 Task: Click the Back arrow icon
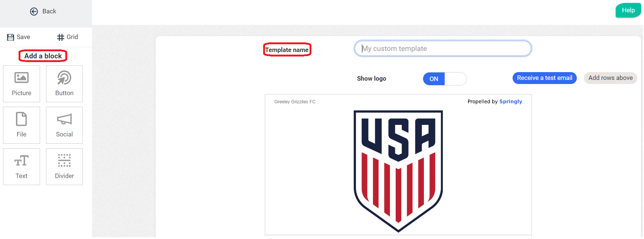click(34, 12)
